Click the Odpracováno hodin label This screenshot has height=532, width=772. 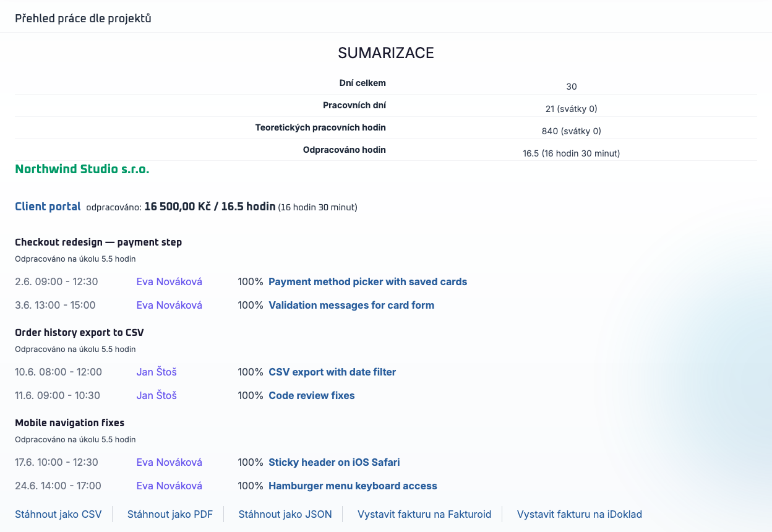pyautogui.click(x=345, y=150)
